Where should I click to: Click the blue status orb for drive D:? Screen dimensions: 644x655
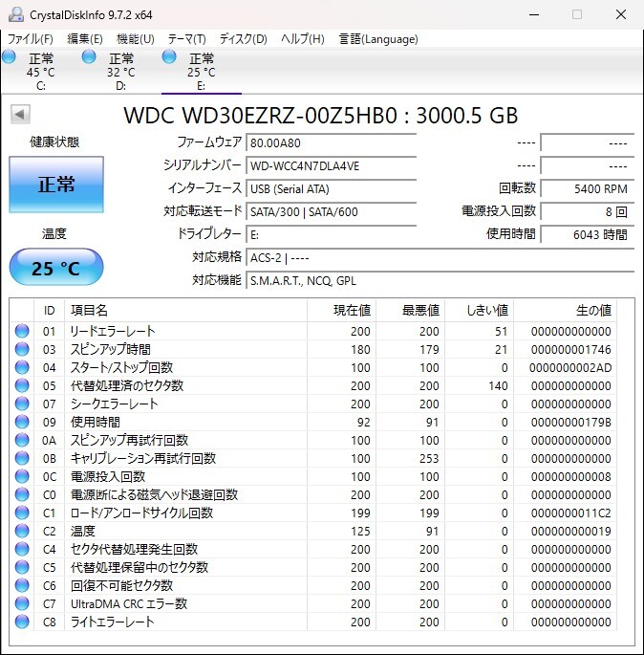(x=89, y=56)
